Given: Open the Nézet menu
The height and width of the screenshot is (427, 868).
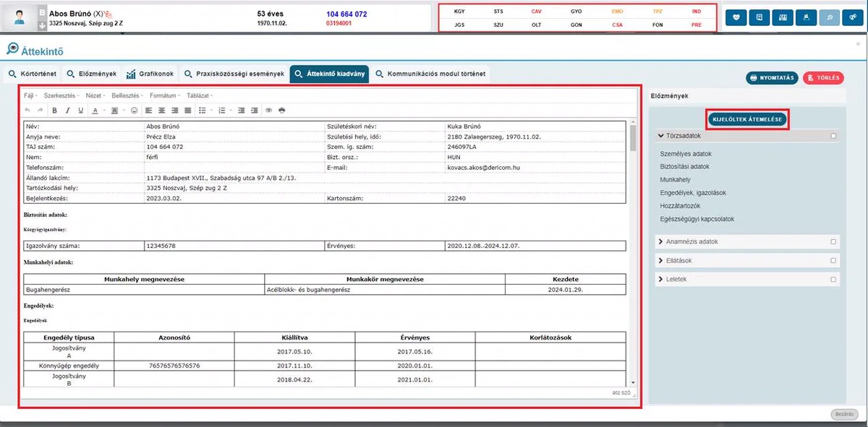Looking at the screenshot, I should 95,95.
